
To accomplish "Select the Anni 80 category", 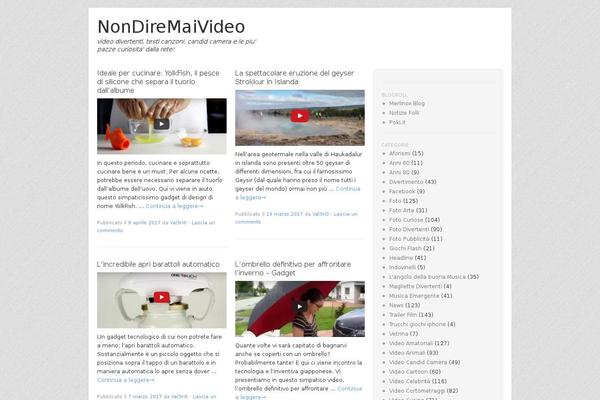I will pos(399,173).
